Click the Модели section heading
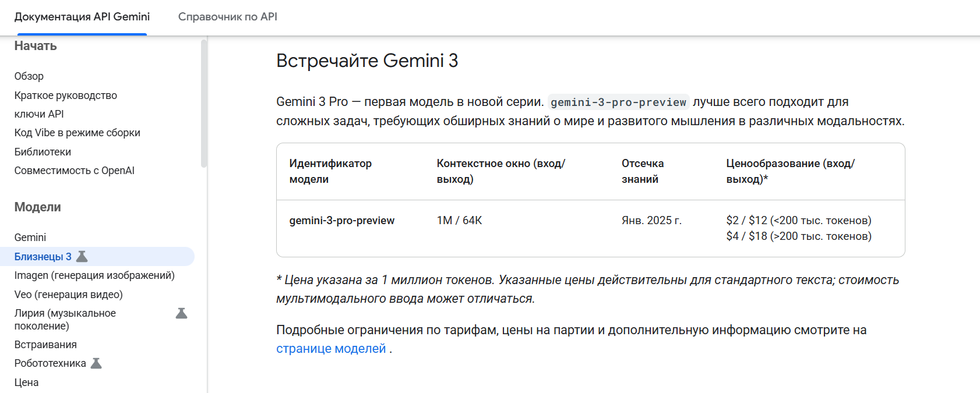The width and height of the screenshot is (980, 393). (x=38, y=207)
